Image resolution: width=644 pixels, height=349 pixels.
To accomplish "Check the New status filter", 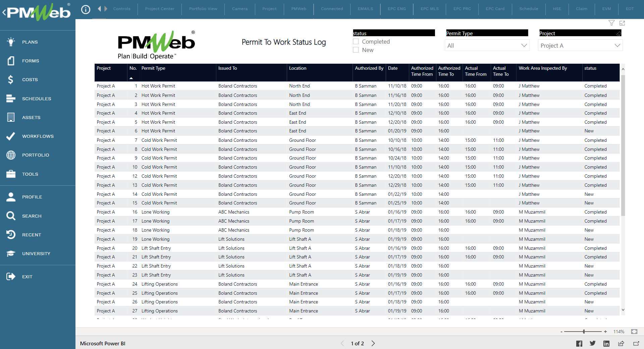I will 356,50.
